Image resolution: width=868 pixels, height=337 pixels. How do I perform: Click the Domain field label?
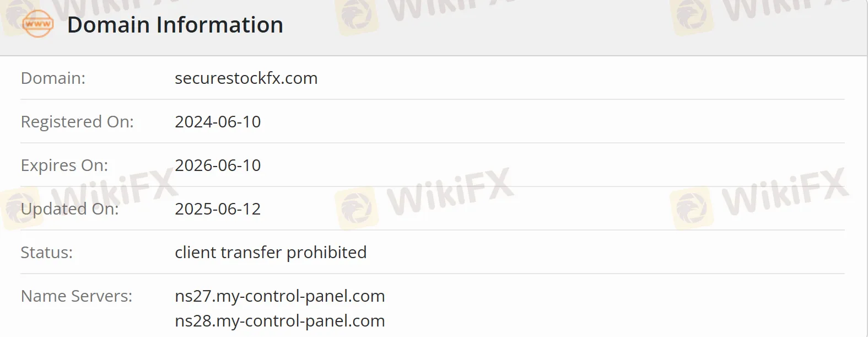[53, 78]
